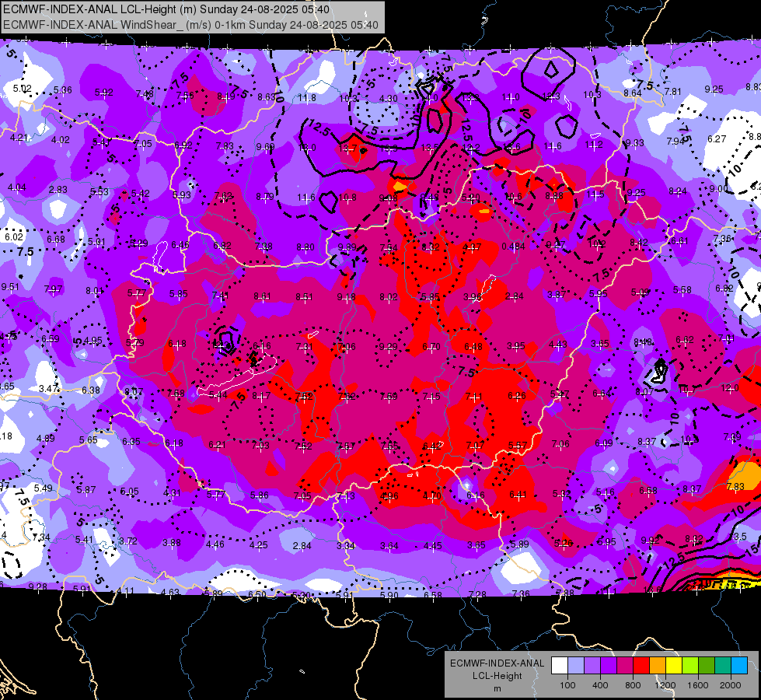The width and height of the screenshot is (761, 700).
Task: Select the grid value 6.38
Action: (91, 390)
